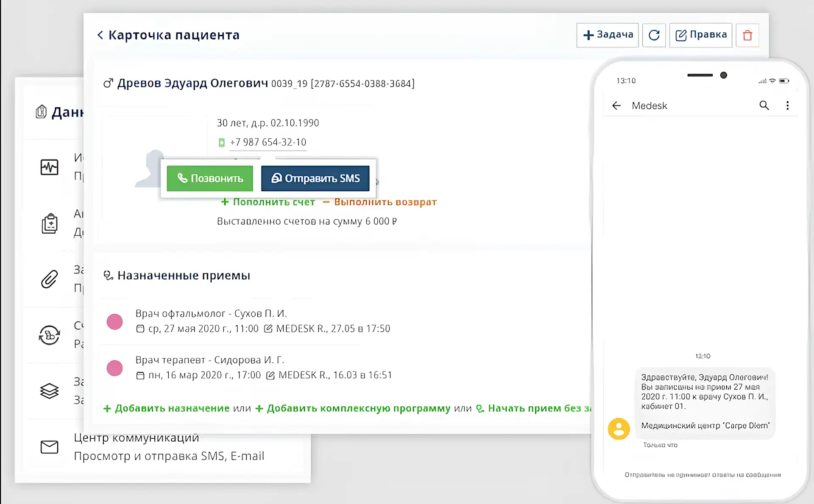The height and width of the screenshot is (504, 814).
Task: Tap search icon in phone chat header
Action: point(764,105)
